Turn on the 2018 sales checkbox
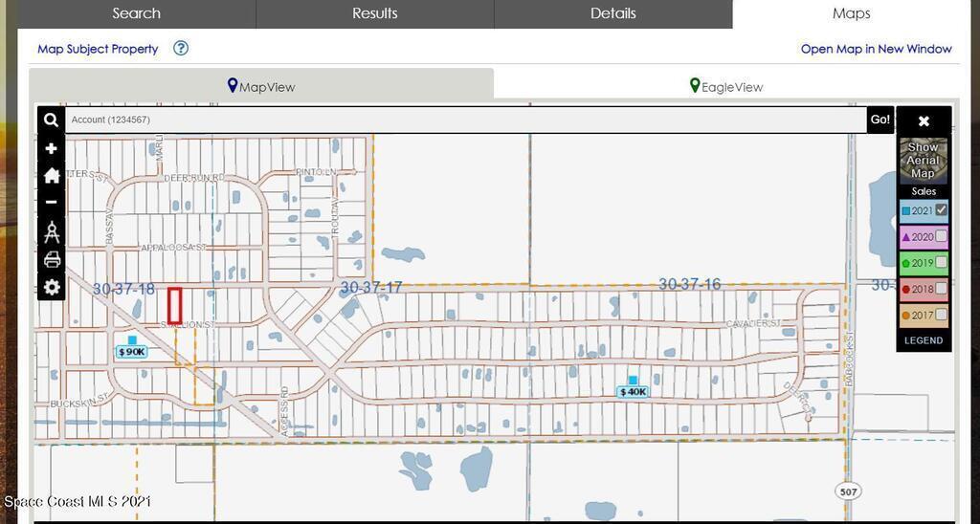980x524 pixels. [x=941, y=288]
